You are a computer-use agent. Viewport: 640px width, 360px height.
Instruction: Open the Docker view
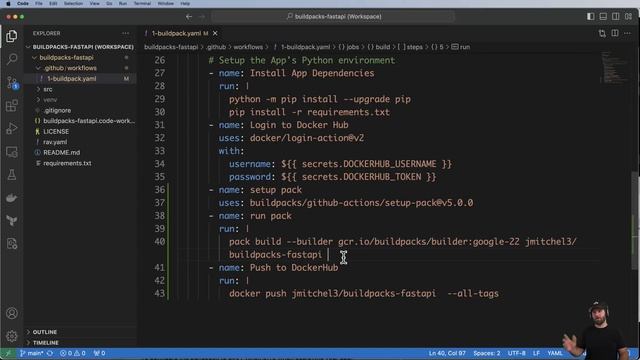click(12, 198)
